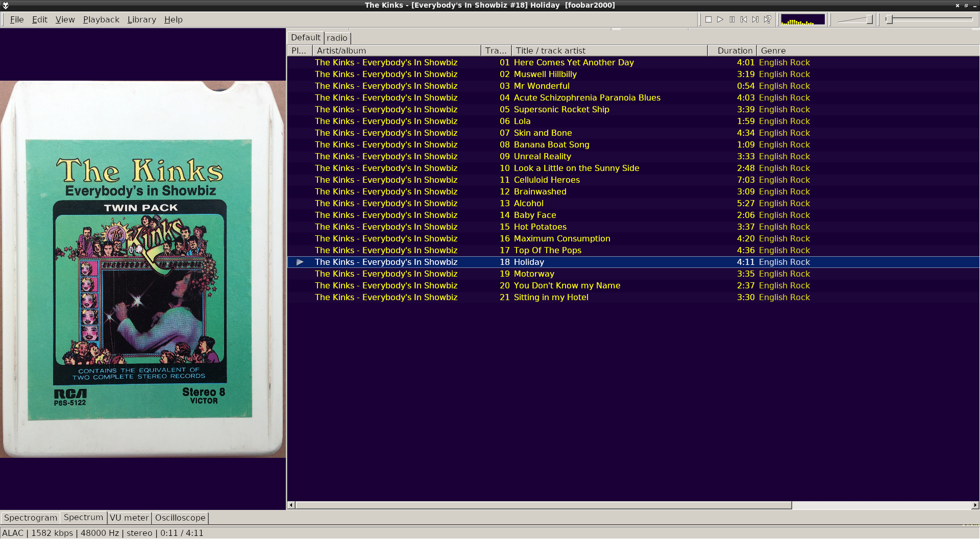Open the Playback menu
The width and height of the screenshot is (980, 539).
(x=101, y=19)
